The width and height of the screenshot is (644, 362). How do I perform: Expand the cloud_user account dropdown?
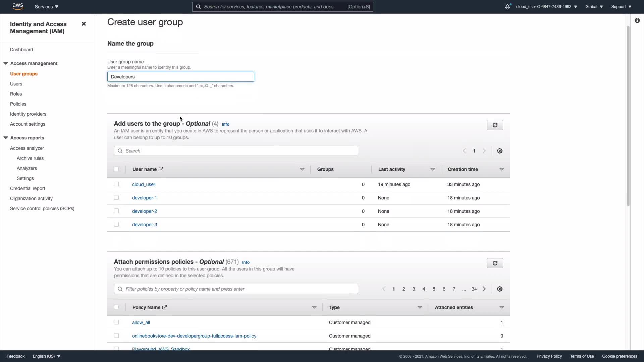click(546, 7)
